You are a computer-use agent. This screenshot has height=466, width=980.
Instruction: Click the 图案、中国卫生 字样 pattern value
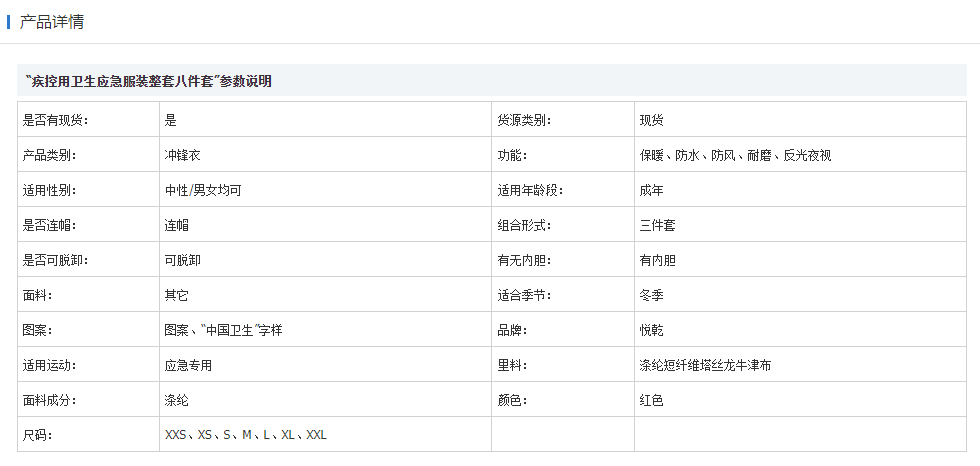224,330
